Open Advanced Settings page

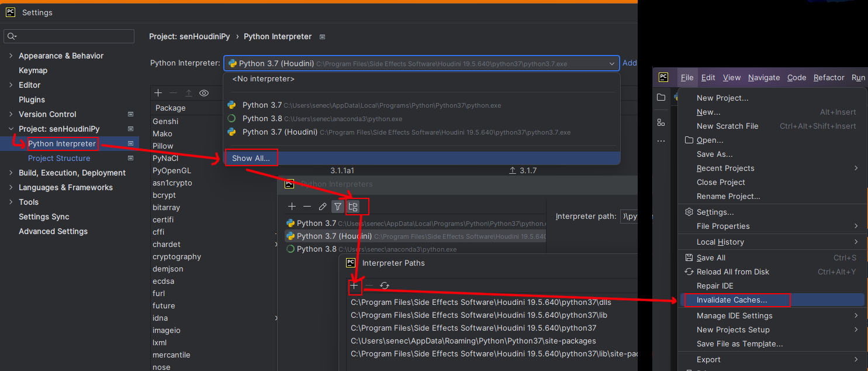pos(53,231)
